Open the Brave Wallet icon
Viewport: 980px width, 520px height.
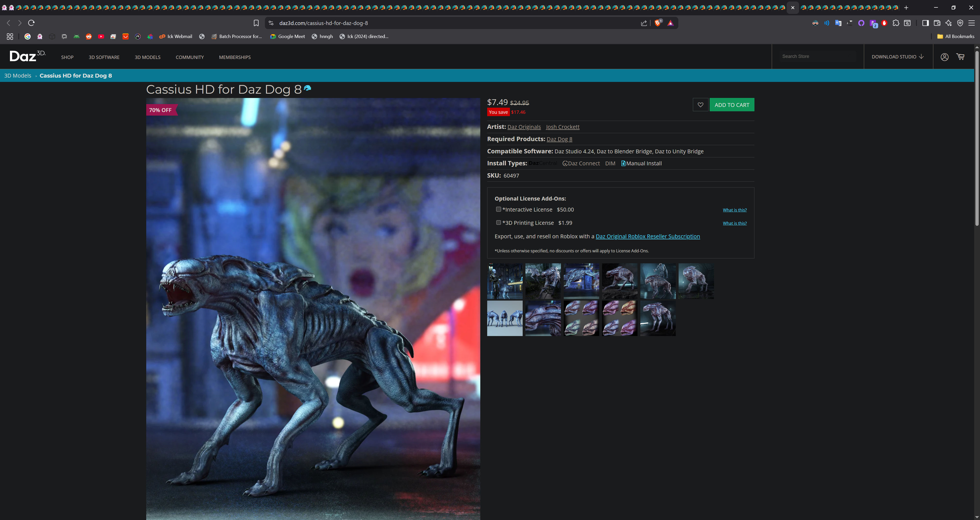point(937,23)
